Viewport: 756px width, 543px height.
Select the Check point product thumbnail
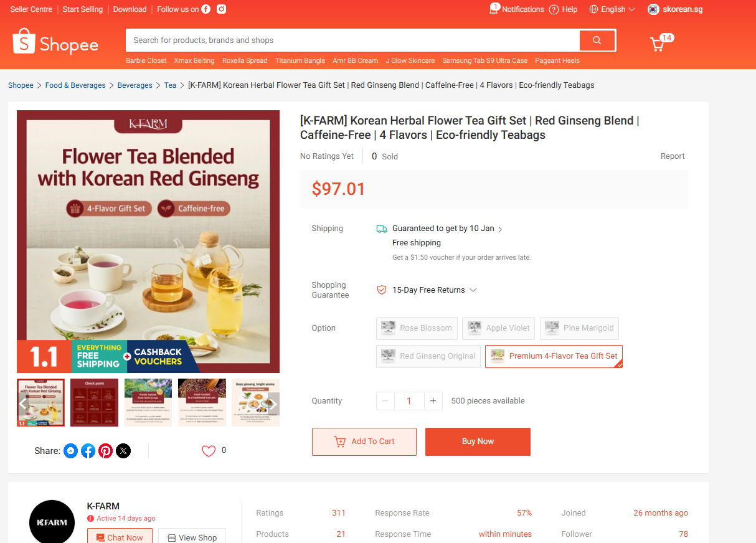[95, 402]
